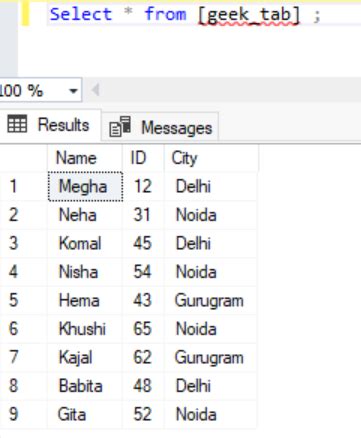Select the ID cell 65

(143, 329)
